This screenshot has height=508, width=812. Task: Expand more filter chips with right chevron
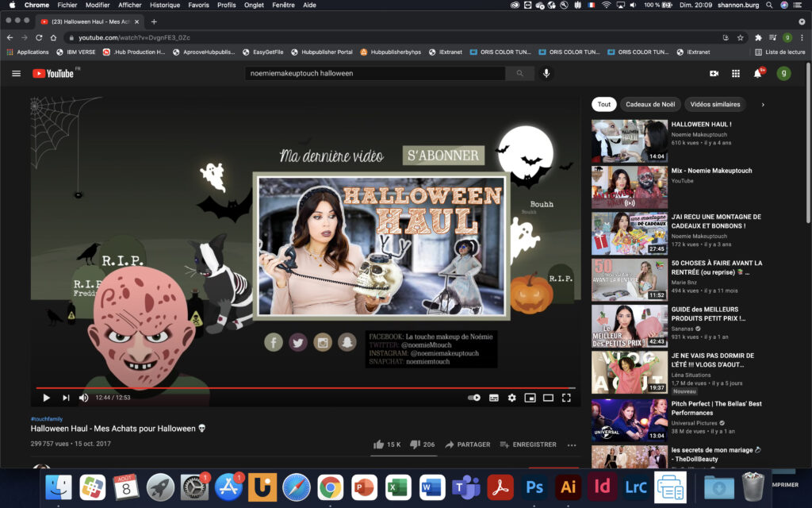pyautogui.click(x=763, y=104)
